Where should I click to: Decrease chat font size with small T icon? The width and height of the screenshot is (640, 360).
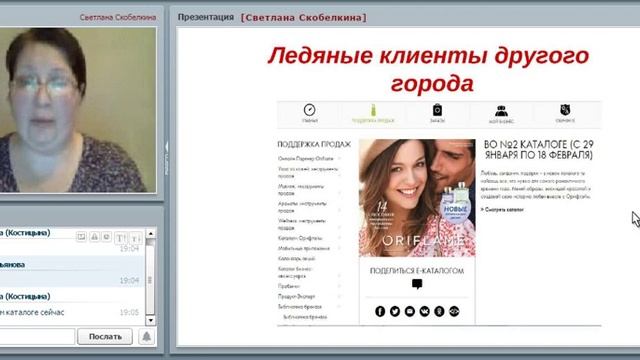point(136,237)
